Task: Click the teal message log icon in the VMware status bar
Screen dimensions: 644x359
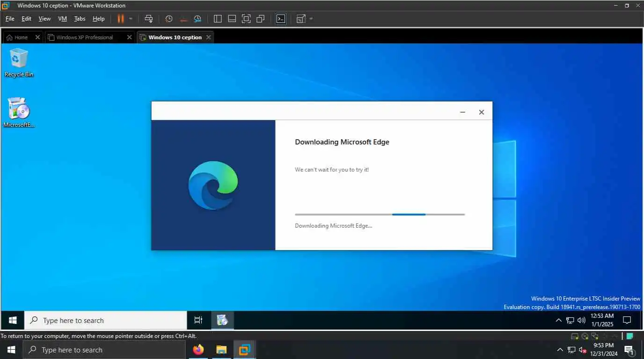Action: click(630, 336)
